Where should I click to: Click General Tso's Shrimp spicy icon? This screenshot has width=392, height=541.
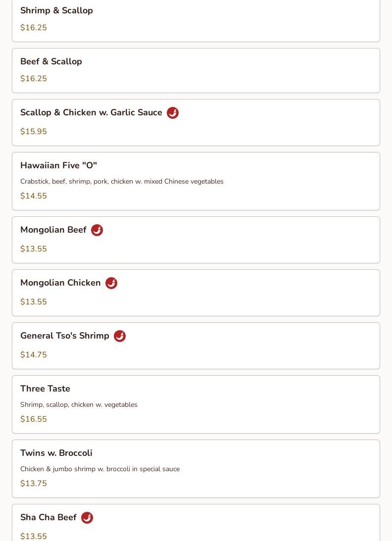(119, 336)
